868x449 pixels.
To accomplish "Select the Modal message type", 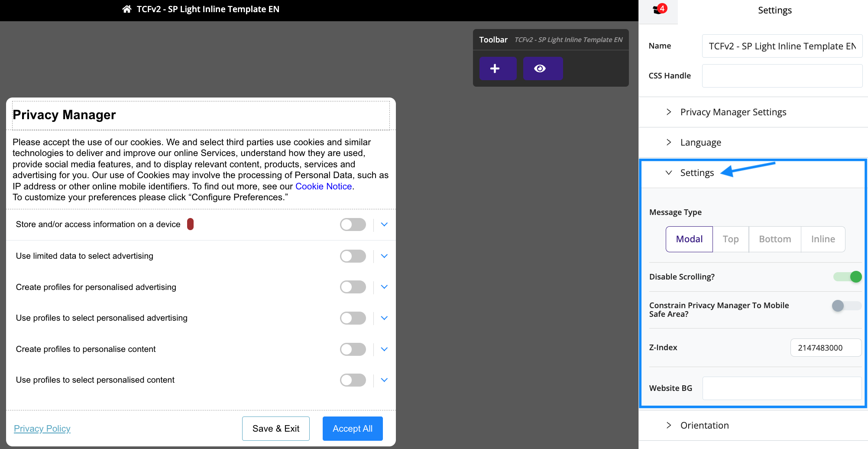I will (689, 239).
